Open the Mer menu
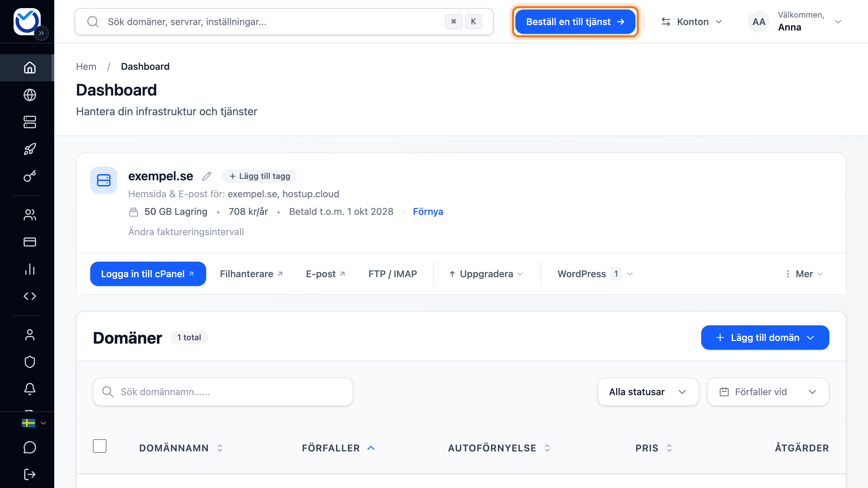This screenshot has width=868, height=488. [804, 274]
